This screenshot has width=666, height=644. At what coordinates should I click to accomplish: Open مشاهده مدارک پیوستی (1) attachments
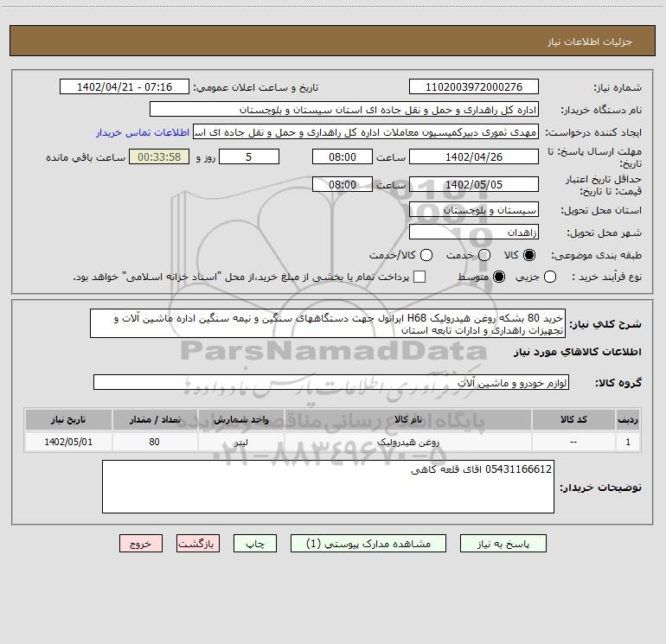(368, 544)
